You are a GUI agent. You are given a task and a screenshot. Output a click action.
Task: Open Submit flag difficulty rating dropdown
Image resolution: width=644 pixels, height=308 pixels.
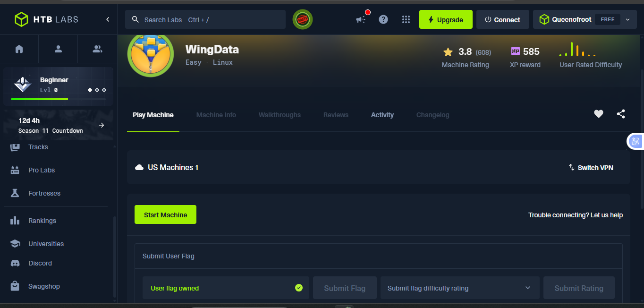[460, 288]
